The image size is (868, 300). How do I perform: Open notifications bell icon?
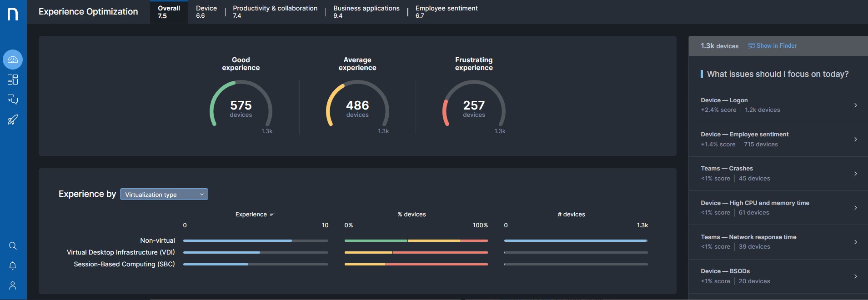click(x=13, y=266)
